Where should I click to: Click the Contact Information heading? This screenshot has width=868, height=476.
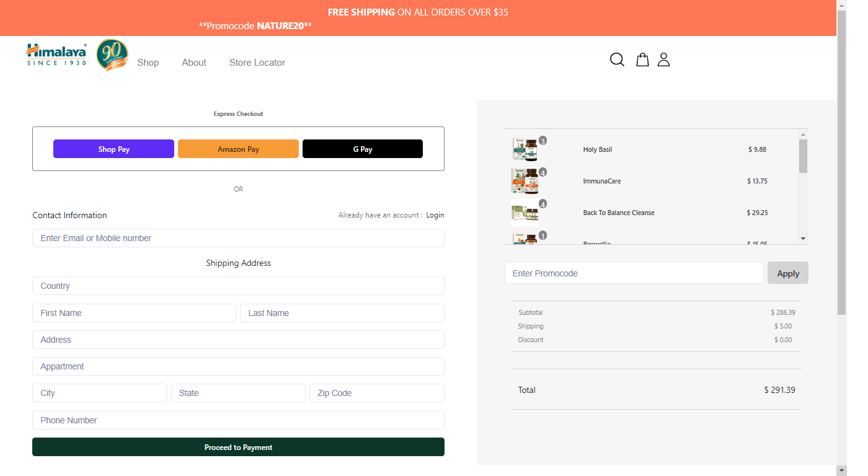pyautogui.click(x=69, y=215)
